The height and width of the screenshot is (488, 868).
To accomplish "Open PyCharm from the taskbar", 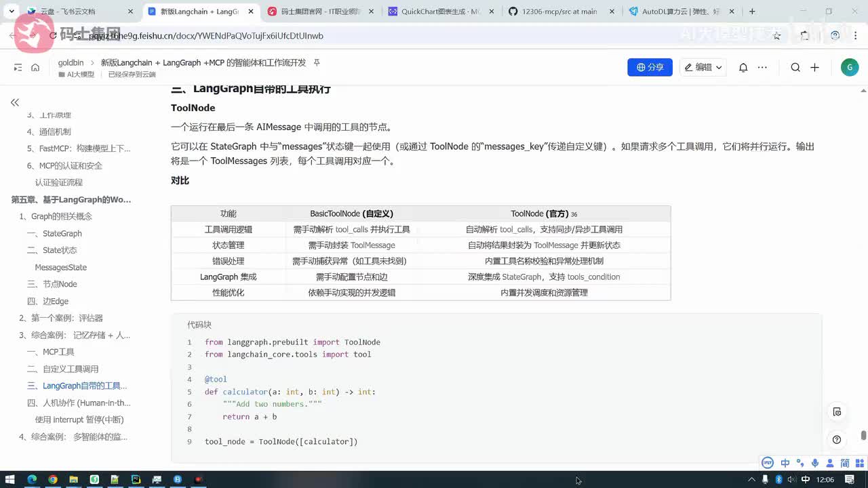I will tap(136, 479).
